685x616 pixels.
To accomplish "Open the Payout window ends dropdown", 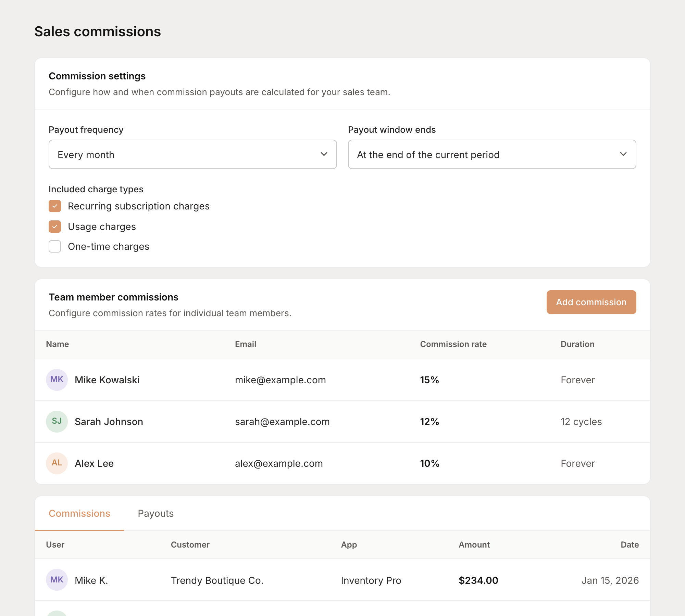I will pos(492,154).
